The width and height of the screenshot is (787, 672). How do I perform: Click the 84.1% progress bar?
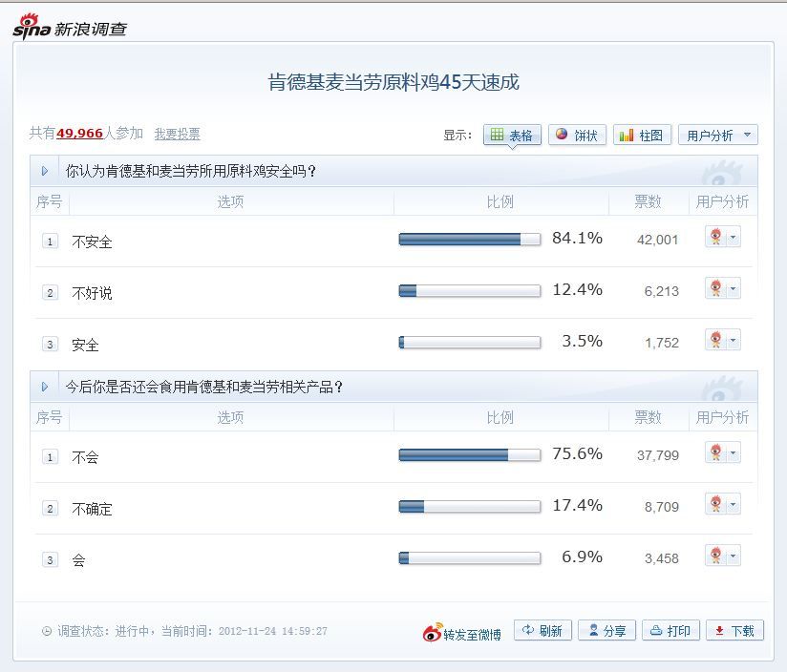(470, 240)
